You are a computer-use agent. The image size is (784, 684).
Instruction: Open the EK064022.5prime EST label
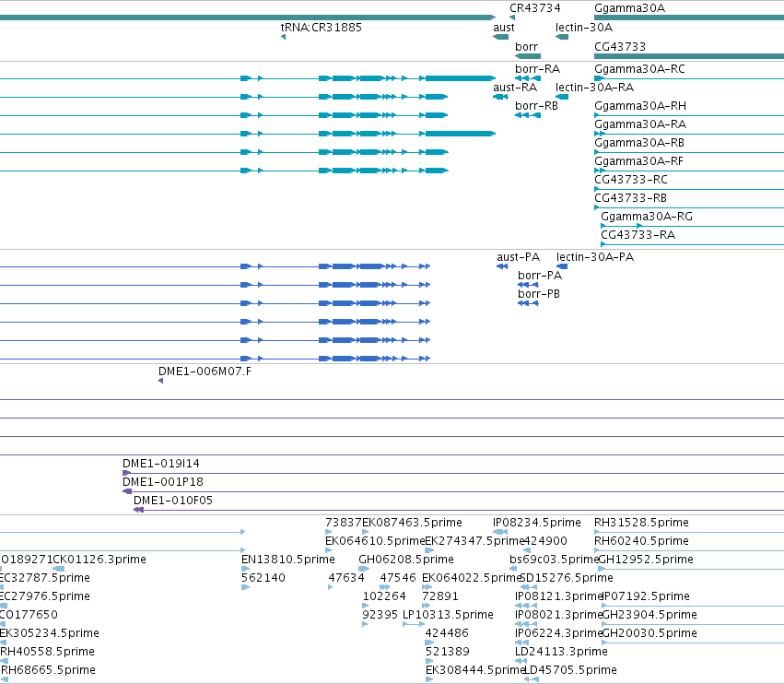pos(471,578)
